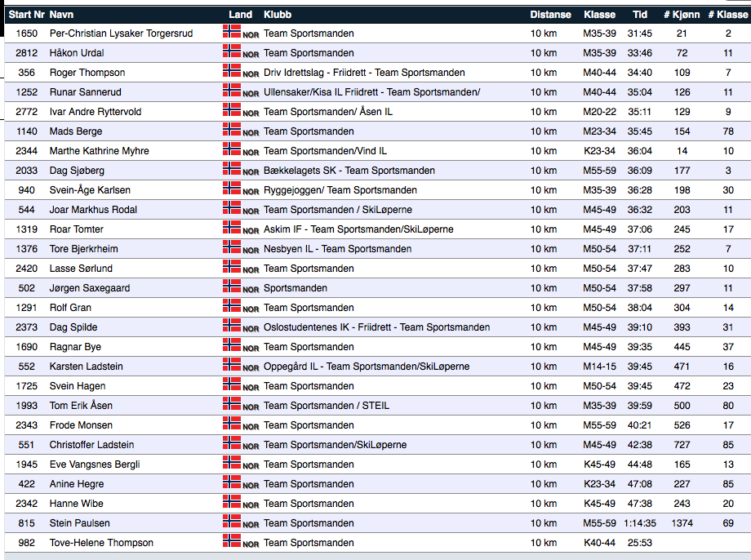Click class M20-22 in Ivar Andre Ryttervold's row
This screenshot has width=751, height=560.
[600, 112]
